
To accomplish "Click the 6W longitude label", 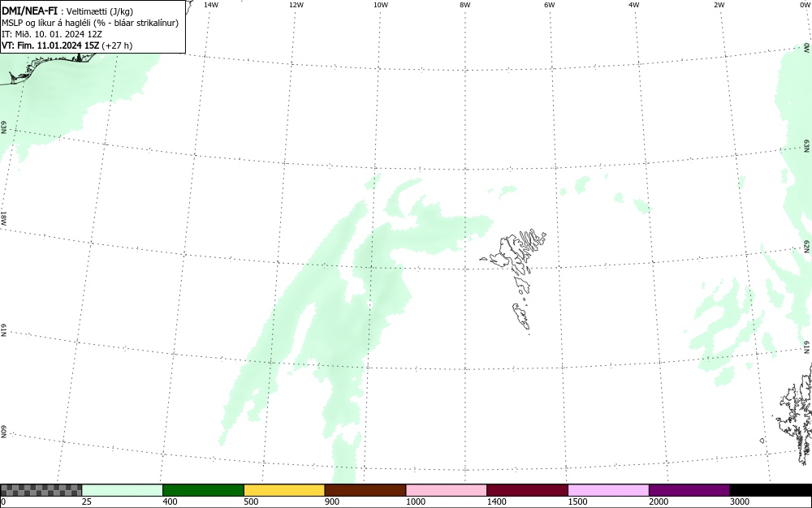I will point(550,5).
